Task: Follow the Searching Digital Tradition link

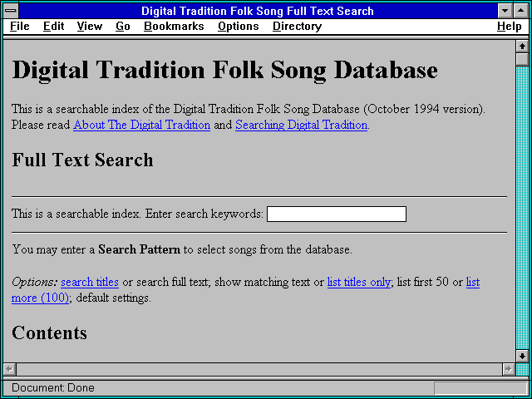Action: pyautogui.click(x=301, y=125)
